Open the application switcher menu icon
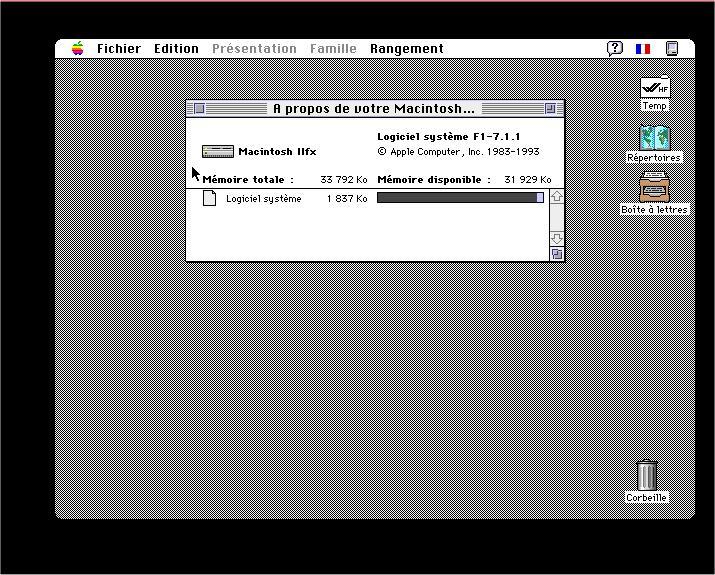Image resolution: width=715 pixels, height=575 pixels. pyautogui.click(x=672, y=48)
